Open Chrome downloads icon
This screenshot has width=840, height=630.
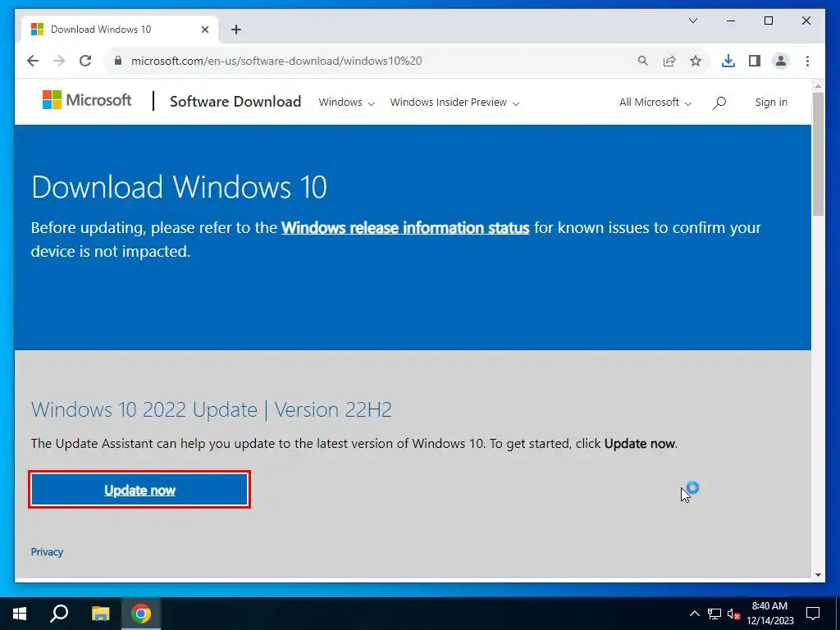click(x=728, y=61)
